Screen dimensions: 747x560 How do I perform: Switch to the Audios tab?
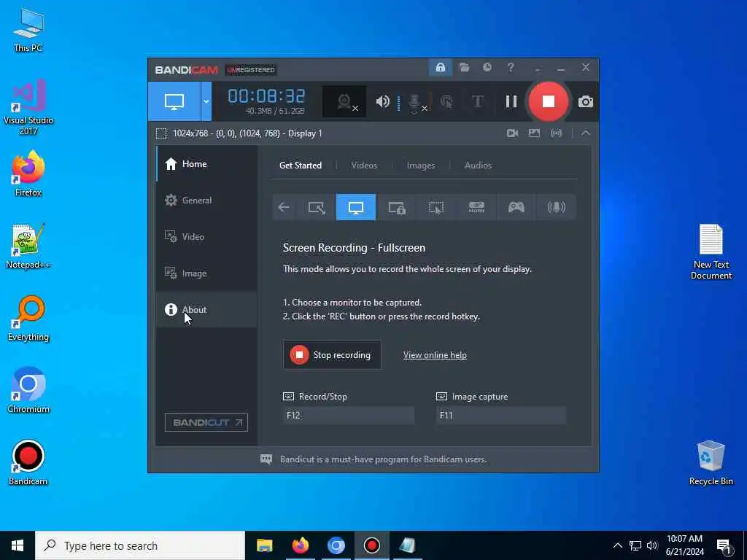[478, 166]
